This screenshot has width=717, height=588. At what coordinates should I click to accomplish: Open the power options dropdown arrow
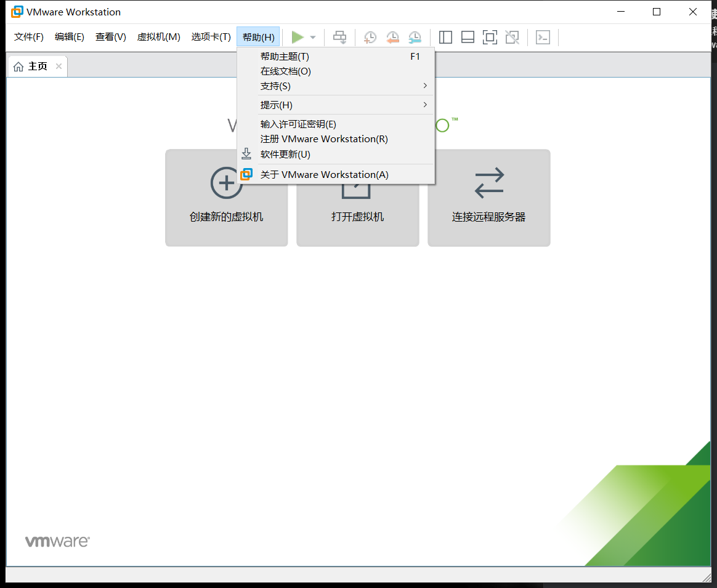[x=313, y=37]
